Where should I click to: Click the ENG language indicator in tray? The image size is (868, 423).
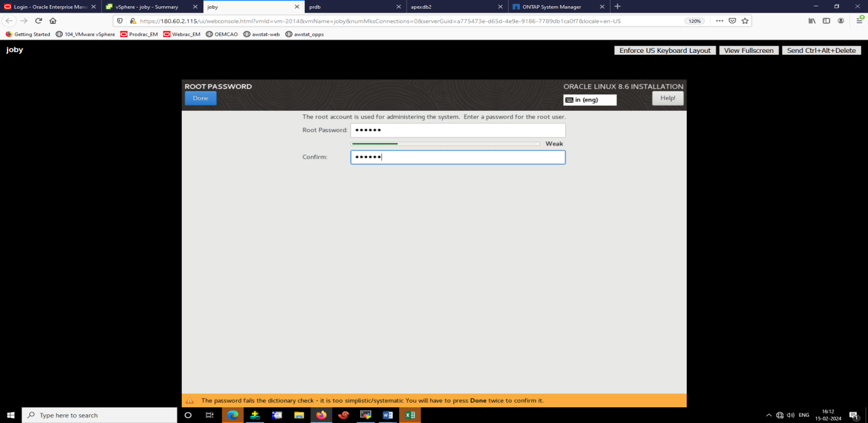[x=804, y=415]
